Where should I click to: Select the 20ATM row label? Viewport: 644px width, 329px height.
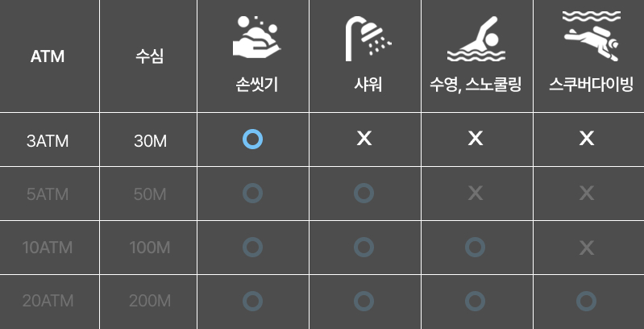click(48, 302)
